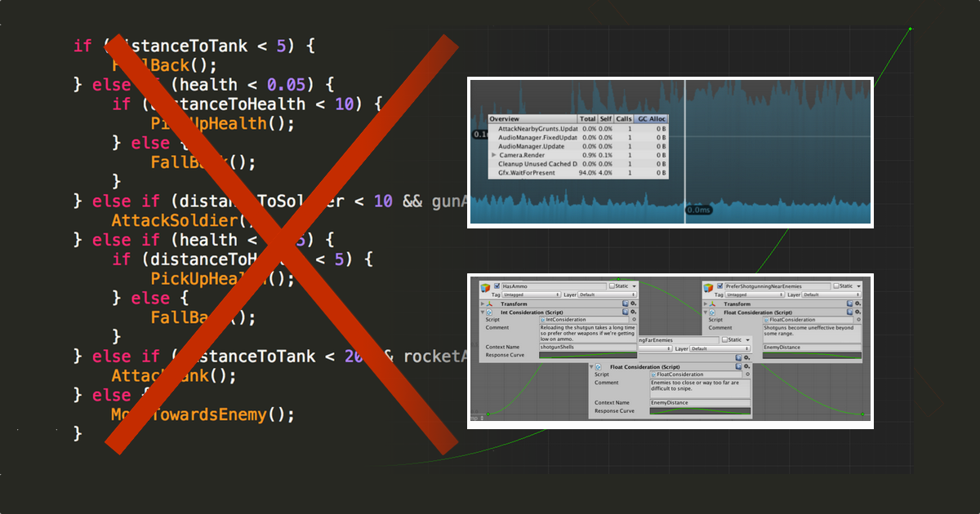Click Comment field about enemies difficult to snipe
The width and height of the screenshot is (980, 514).
[700, 388]
